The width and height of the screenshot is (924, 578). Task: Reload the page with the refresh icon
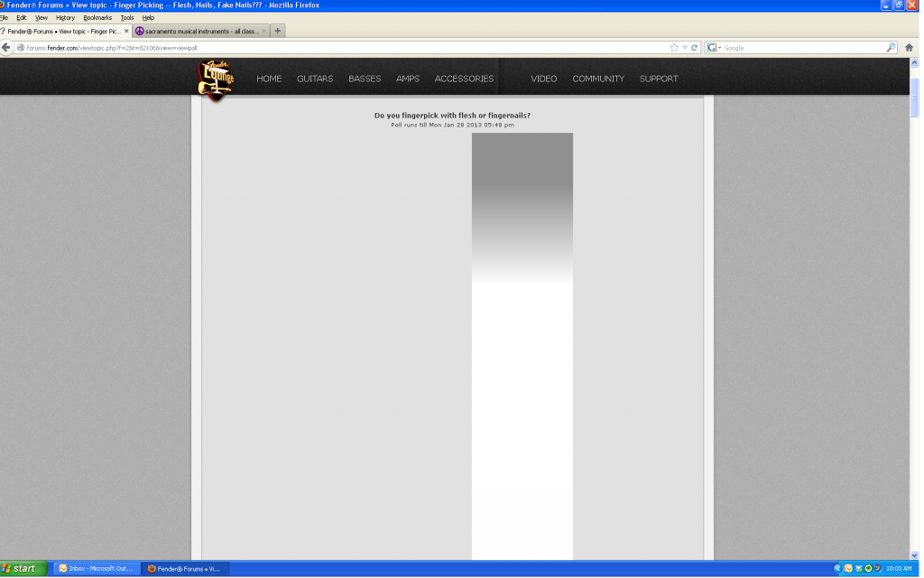coord(695,48)
